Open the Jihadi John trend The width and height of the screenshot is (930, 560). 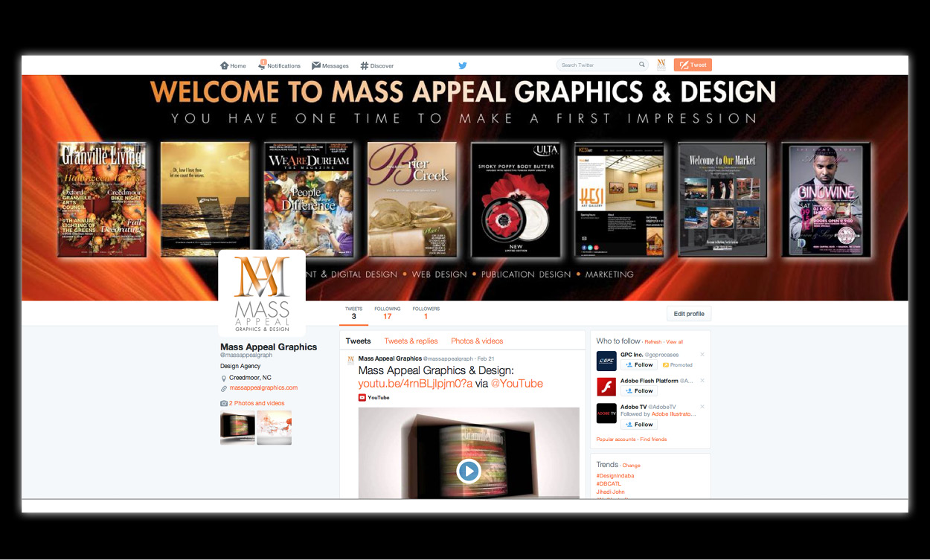pyautogui.click(x=610, y=492)
